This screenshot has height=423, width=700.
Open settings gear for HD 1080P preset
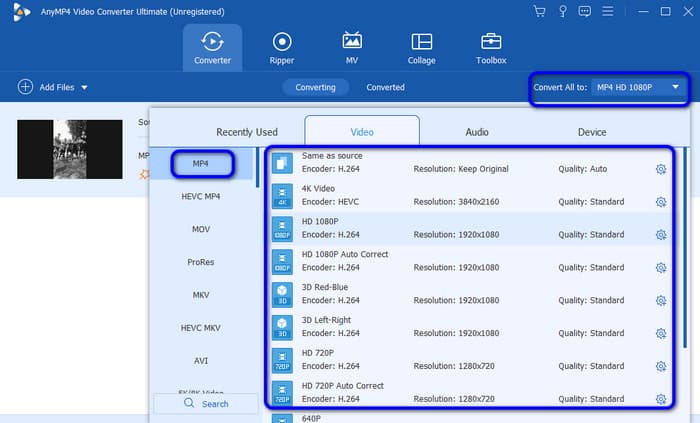[661, 235]
